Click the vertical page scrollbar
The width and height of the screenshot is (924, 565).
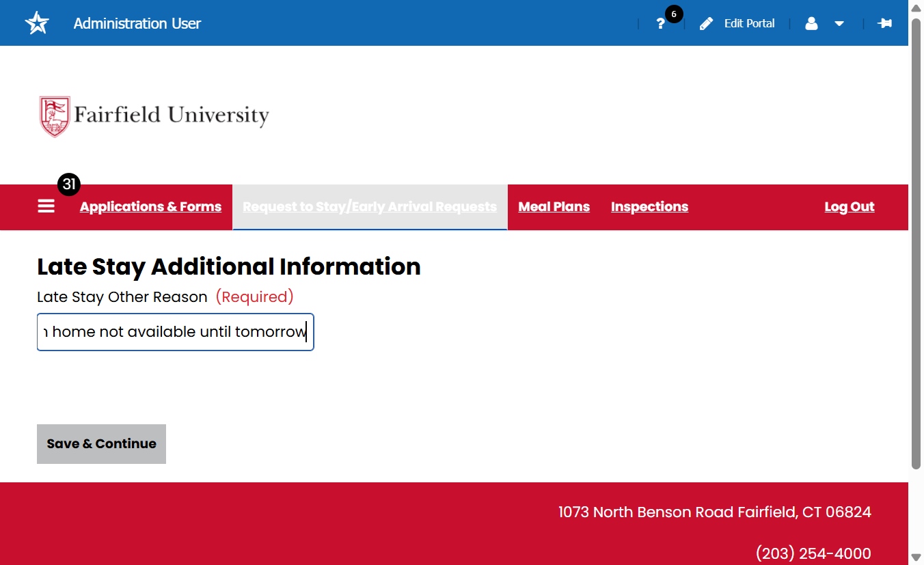[916, 243]
